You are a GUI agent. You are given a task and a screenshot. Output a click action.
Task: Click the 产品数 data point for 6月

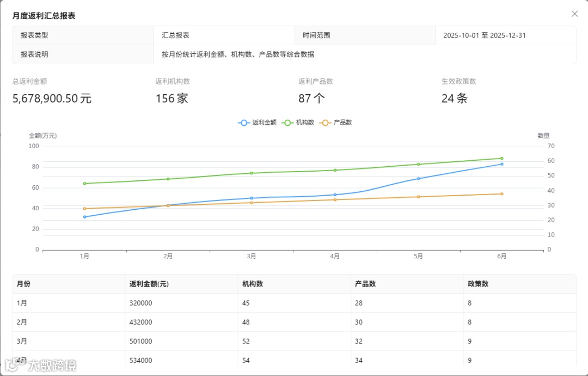click(502, 194)
